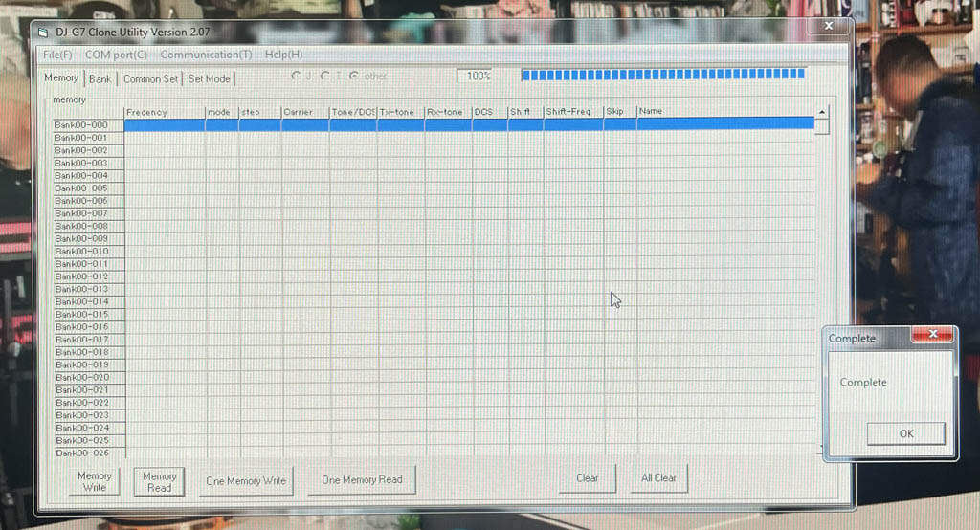Select row Bank00-001

[x=88, y=138]
